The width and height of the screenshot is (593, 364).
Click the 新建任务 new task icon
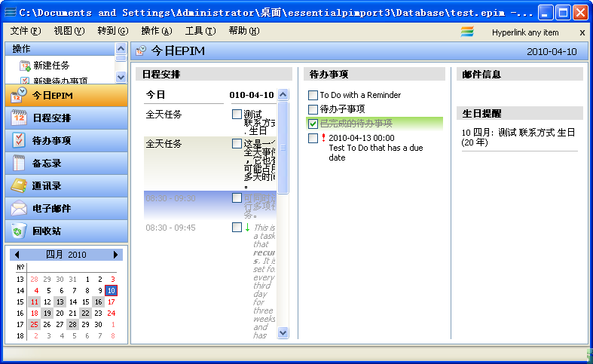click(25, 66)
